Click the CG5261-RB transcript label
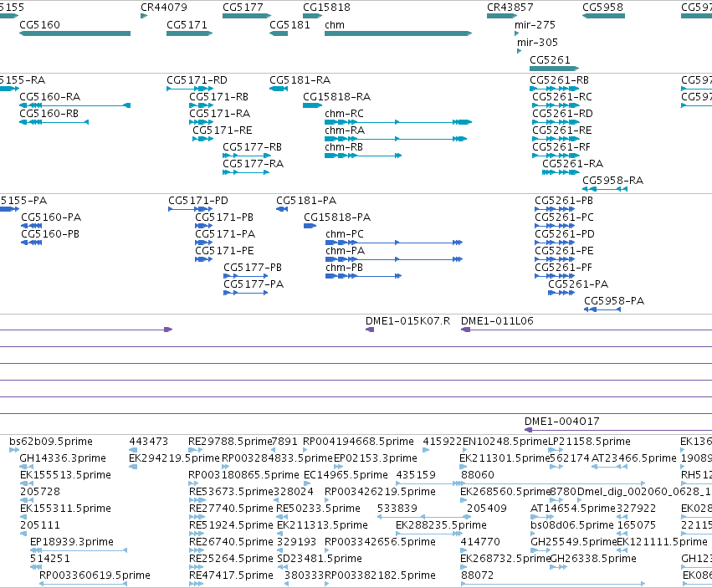This screenshot has height=588, width=712. click(x=559, y=80)
